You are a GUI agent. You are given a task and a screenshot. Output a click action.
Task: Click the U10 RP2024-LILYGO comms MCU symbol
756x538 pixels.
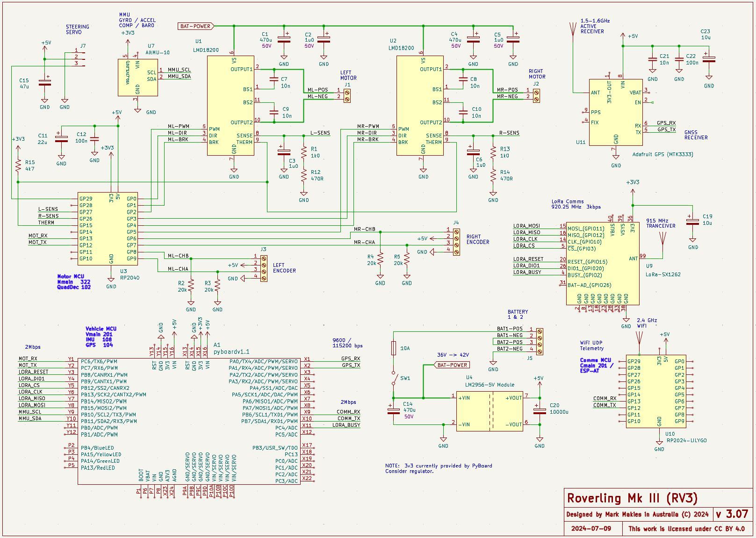(x=656, y=392)
